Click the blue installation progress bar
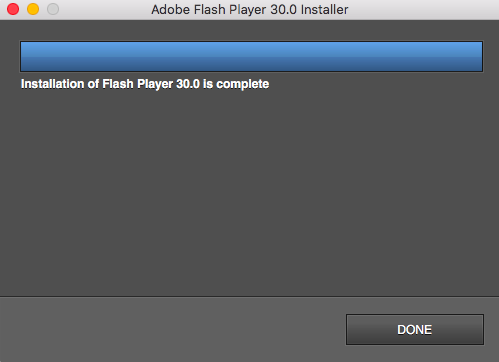 click(x=251, y=56)
